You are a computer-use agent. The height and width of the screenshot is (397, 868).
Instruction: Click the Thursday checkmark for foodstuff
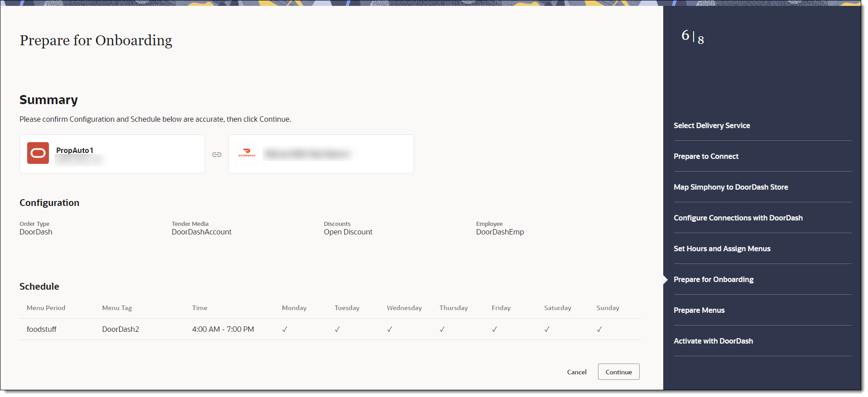pos(442,330)
